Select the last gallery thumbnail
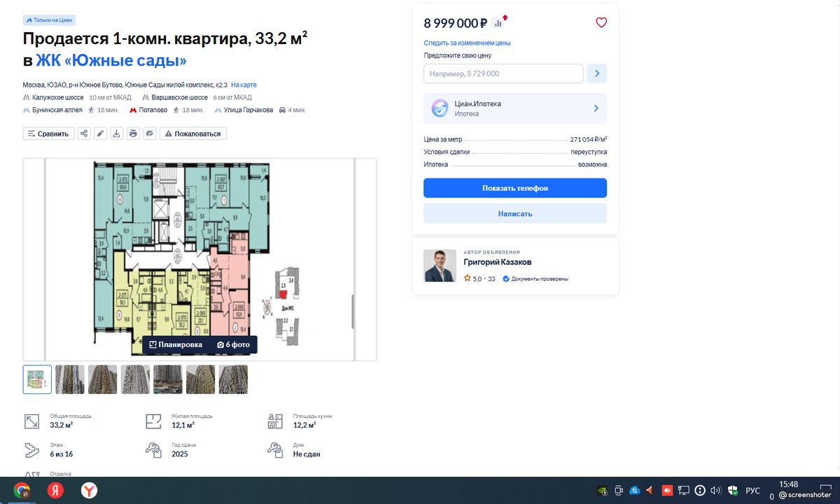Image resolution: width=840 pixels, height=504 pixels. 233,379
